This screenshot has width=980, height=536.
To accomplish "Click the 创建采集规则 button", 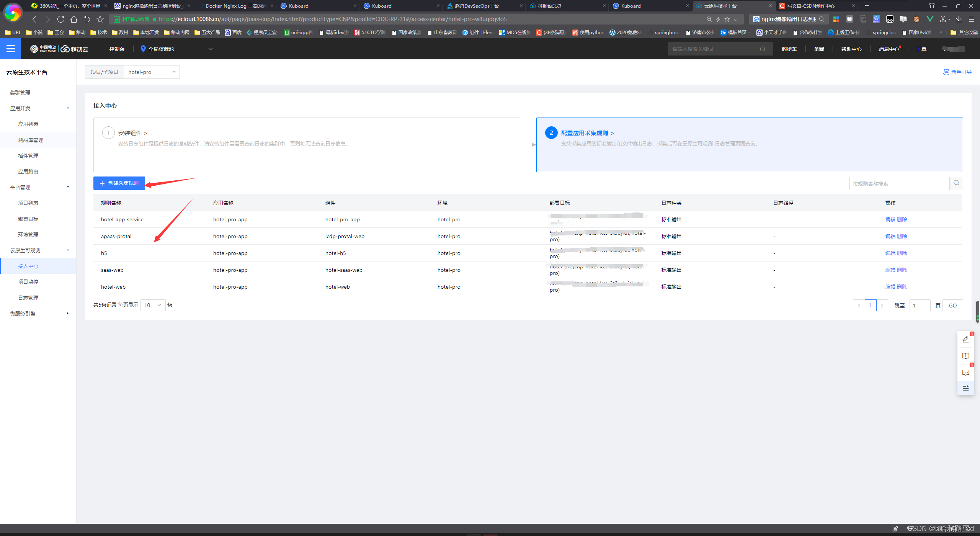I will [x=119, y=183].
